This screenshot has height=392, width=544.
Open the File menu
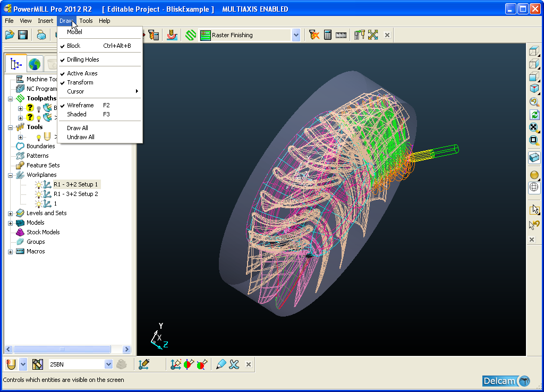pos(10,21)
